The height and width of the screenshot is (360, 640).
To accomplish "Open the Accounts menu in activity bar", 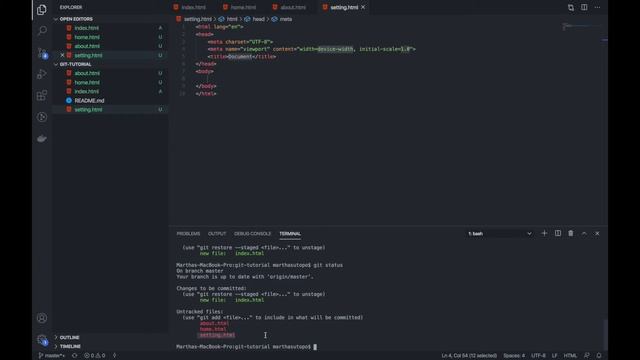I will coord(42,318).
